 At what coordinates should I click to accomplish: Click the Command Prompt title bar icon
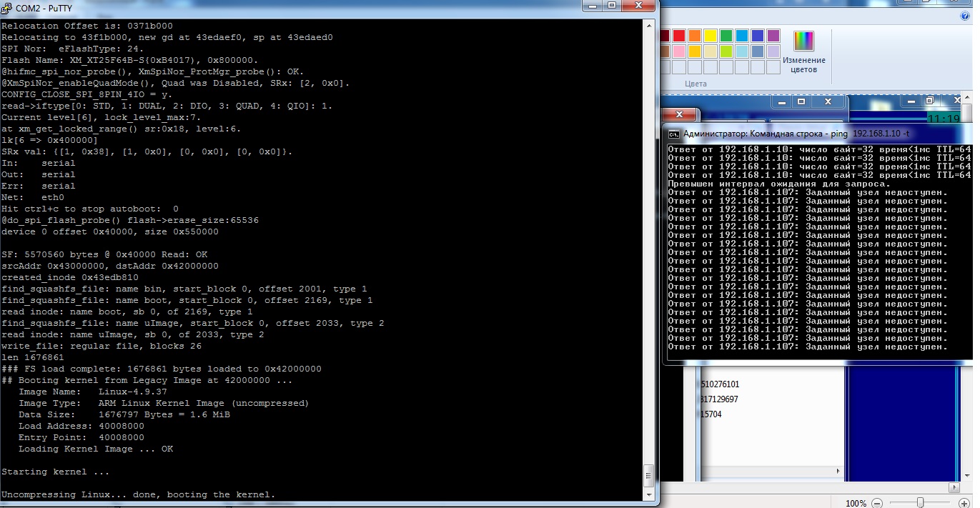(x=673, y=134)
